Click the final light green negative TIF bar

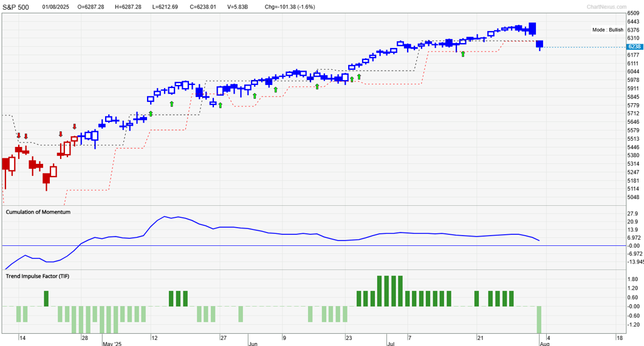(x=539, y=319)
